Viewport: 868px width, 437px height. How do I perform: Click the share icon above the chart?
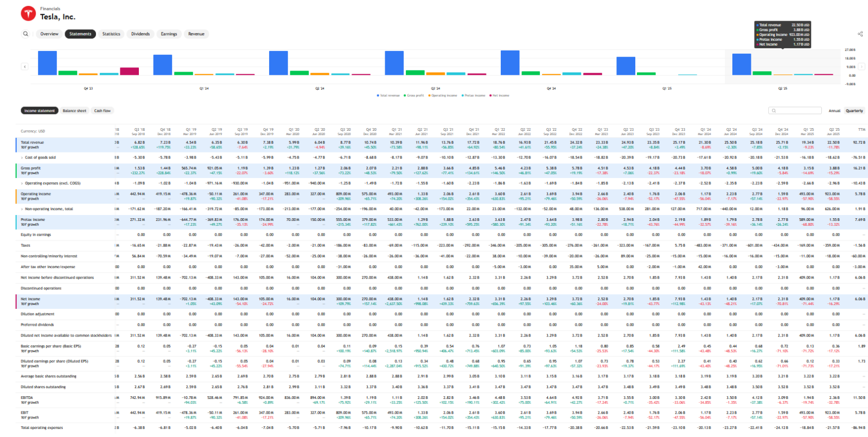click(x=860, y=34)
